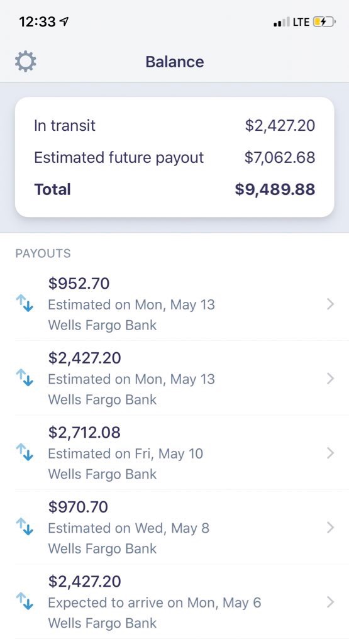
Task: Open the chevron for the $2,712.08 Fri, May 10 payout
Action: (x=330, y=453)
